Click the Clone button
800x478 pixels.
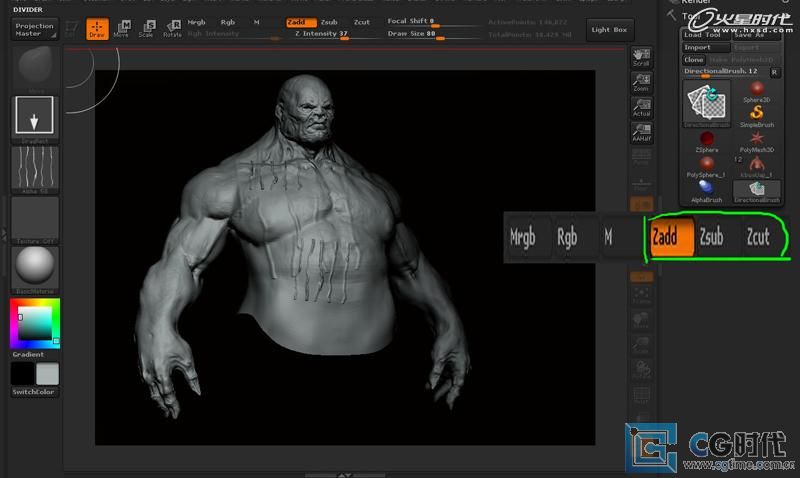(x=694, y=60)
